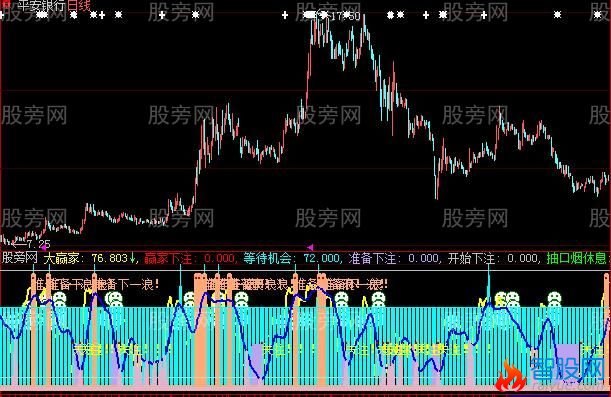
Task: Click the down arrow after 76.803
Action: tap(132, 258)
